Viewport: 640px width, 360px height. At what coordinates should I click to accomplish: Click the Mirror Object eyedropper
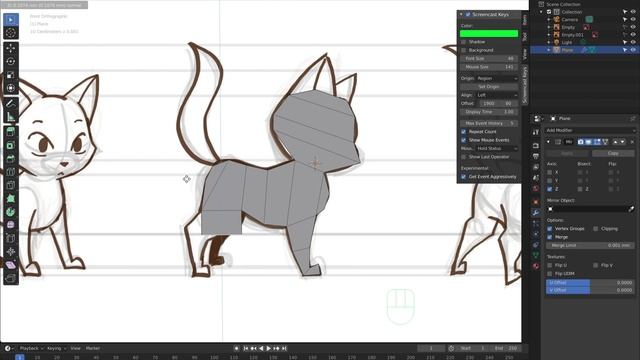631,209
